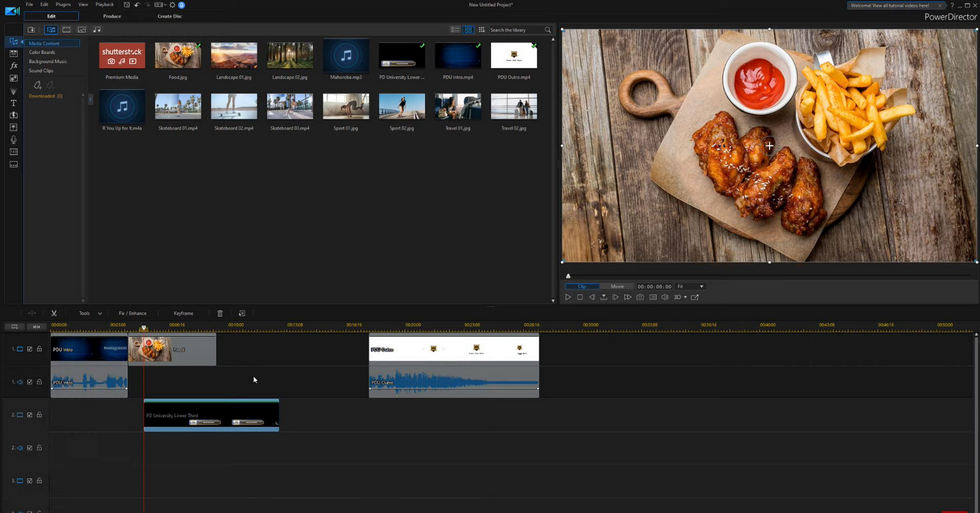Image resolution: width=980 pixels, height=513 pixels.
Task: Open the Tools dropdown in timeline
Action: (90, 313)
